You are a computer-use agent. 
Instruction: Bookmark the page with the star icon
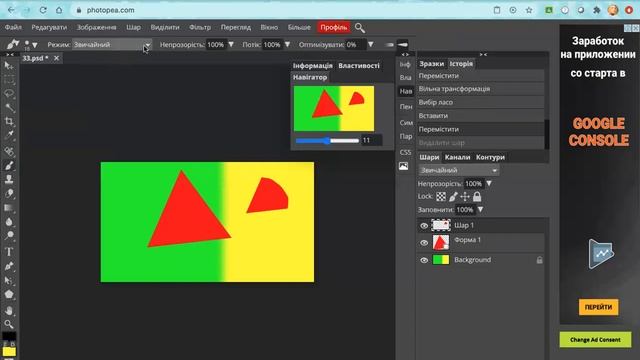coord(529,10)
